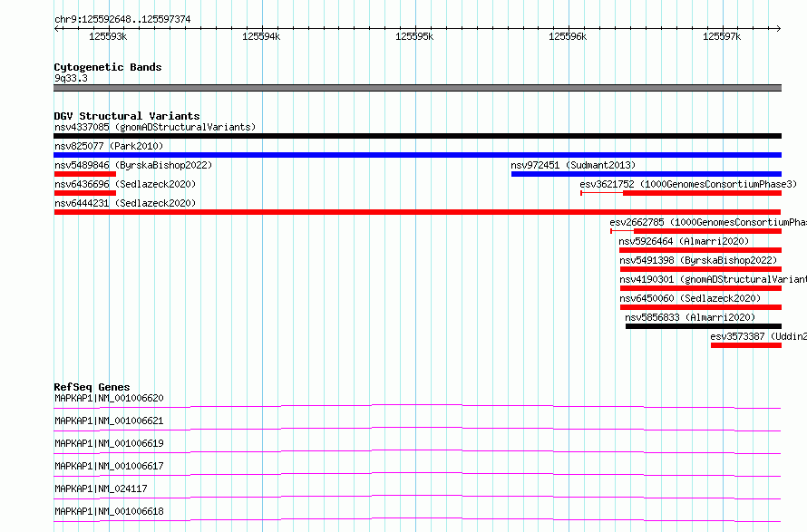This screenshot has height=532, width=807.
Task: Click the 125595k ruler position label
Action: [414, 36]
